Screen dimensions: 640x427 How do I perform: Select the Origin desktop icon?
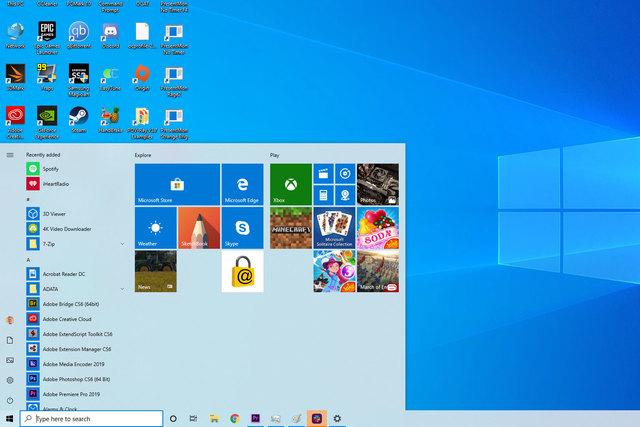[142, 78]
